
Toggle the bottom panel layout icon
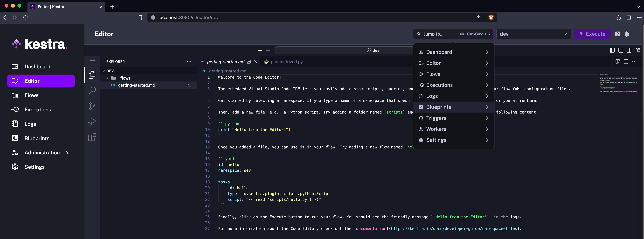[621, 50]
